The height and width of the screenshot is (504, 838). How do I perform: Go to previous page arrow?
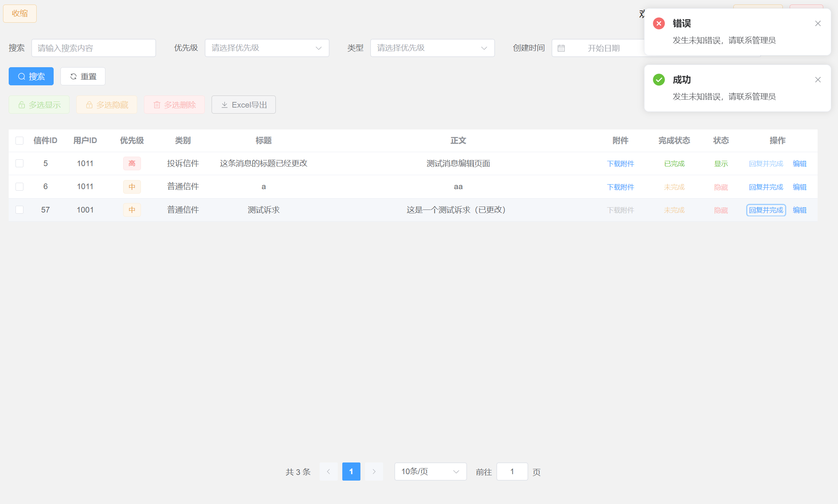tap(328, 472)
